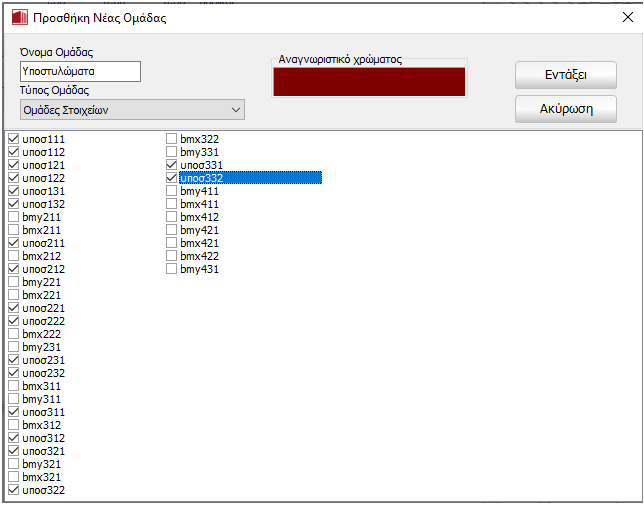The width and height of the screenshot is (644, 506).
Task: Uncheck the υποσ111 checkbox
Action: (x=13, y=139)
